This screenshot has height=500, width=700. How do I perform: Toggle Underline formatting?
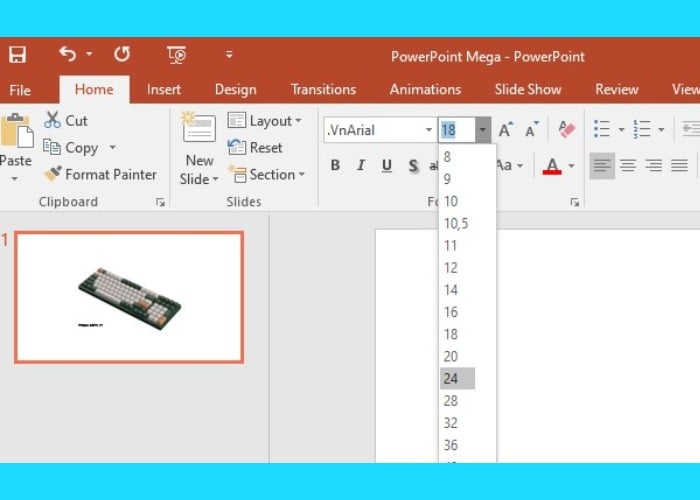click(387, 165)
